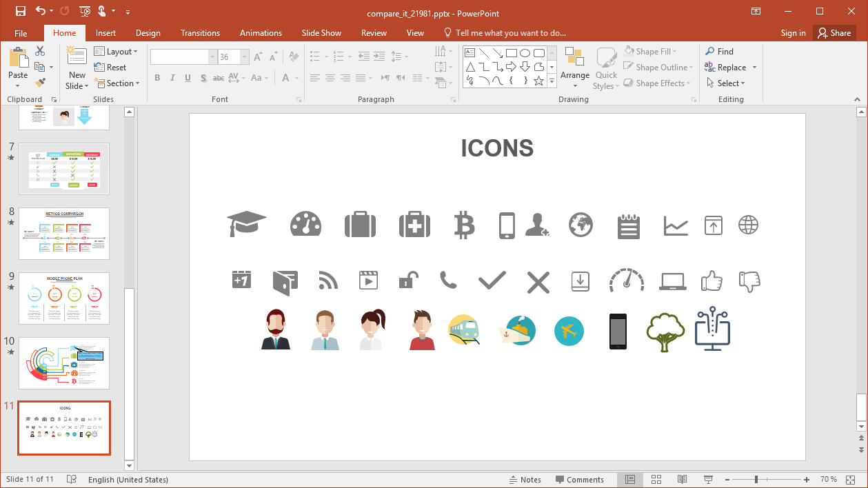Image resolution: width=868 pixels, height=488 pixels.
Task: Toggle italic formatting
Action: (172, 78)
